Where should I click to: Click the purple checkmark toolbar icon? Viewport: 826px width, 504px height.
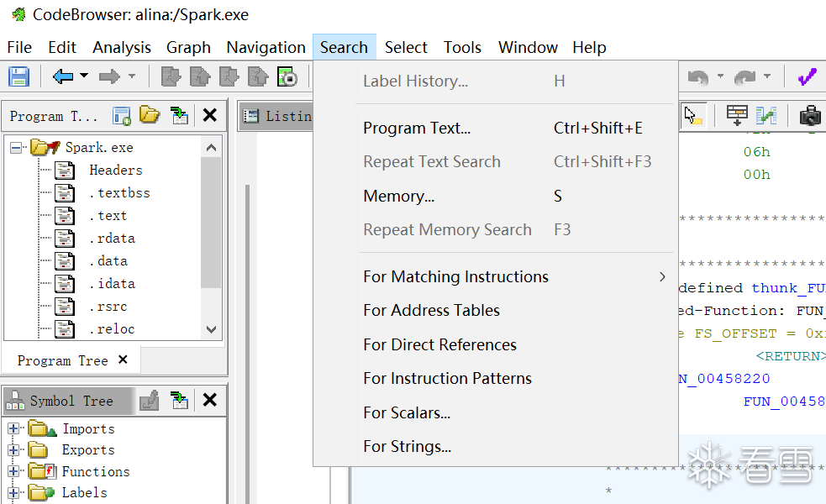[x=808, y=77]
